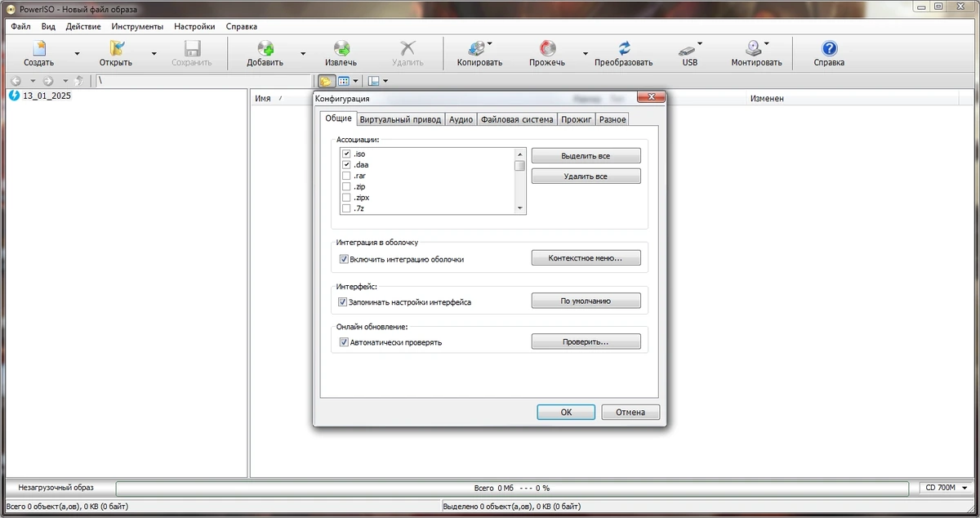Toggle the .iso association checkbox
This screenshot has height=518, width=980.
[346, 154]
